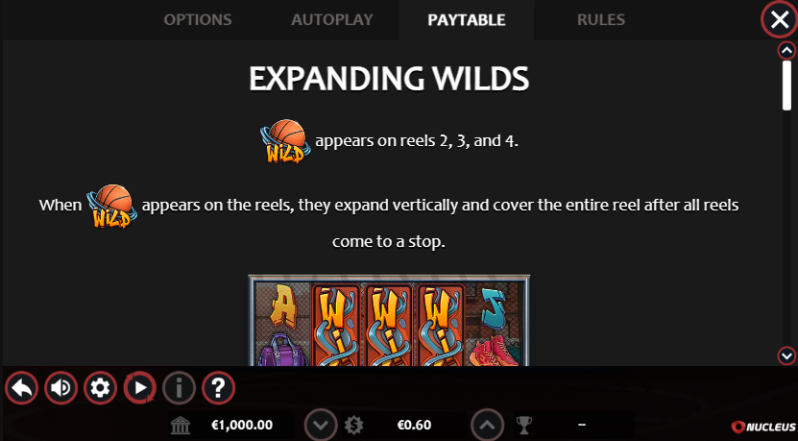Screen dimensions: 798x441
Task: Decrease the bet with down chevron
Action: click(321, 425)
